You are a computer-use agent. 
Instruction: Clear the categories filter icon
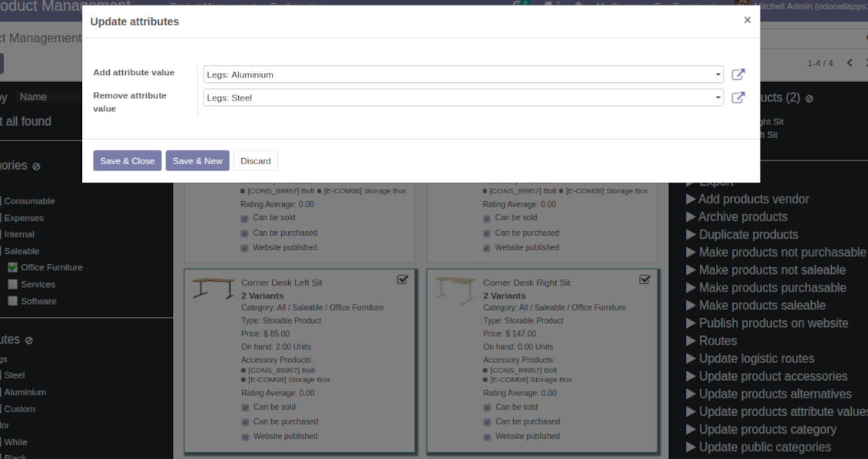pos(36,167)
